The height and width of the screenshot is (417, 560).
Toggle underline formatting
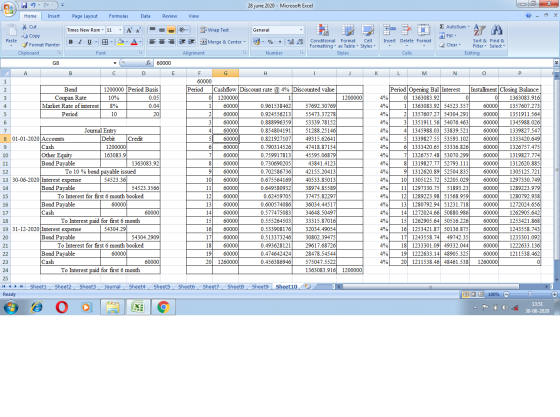89,42
